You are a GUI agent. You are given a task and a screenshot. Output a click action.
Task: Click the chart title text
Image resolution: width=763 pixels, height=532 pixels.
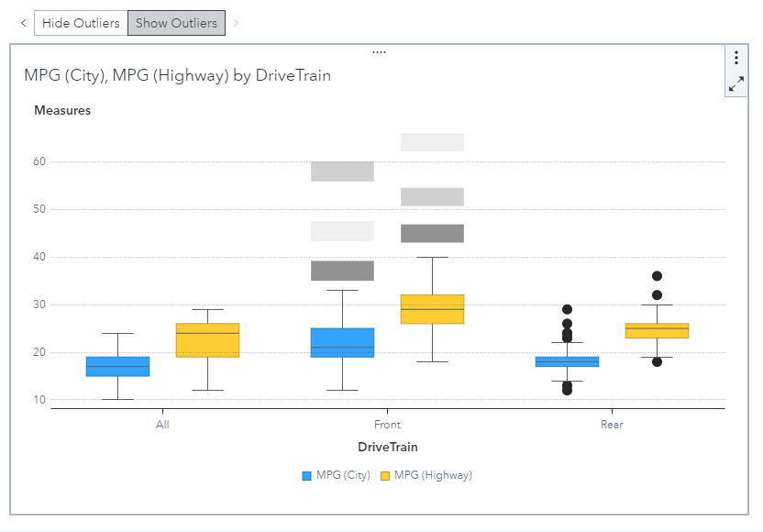tap(177, 76)
